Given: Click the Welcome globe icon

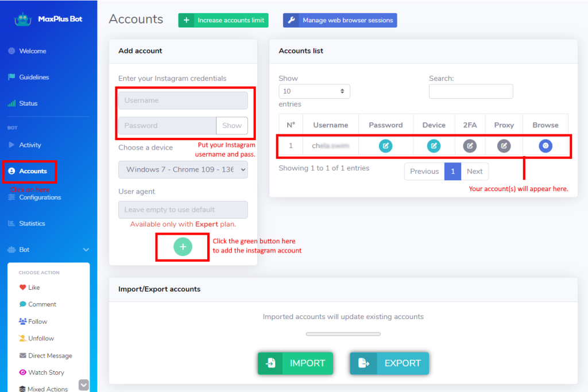Looking at the screenshot, I should click(11, 51).
